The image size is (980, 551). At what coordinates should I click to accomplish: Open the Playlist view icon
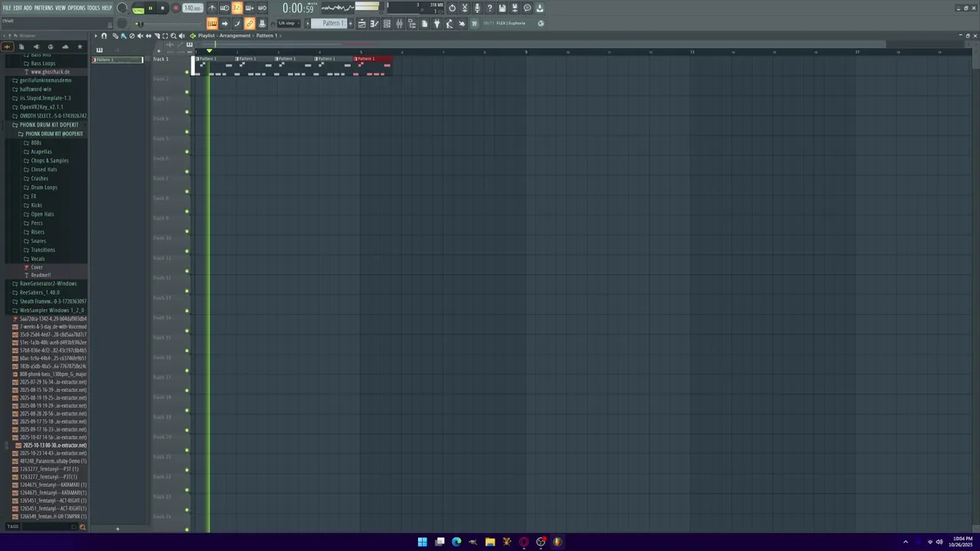[361, 23]
